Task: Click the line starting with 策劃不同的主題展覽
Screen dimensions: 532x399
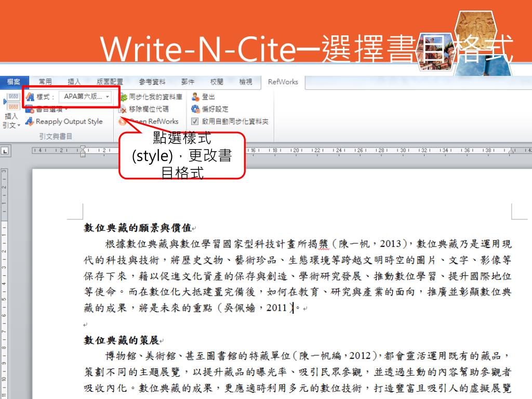Action: pyautogui.click(x=297, y=372)
